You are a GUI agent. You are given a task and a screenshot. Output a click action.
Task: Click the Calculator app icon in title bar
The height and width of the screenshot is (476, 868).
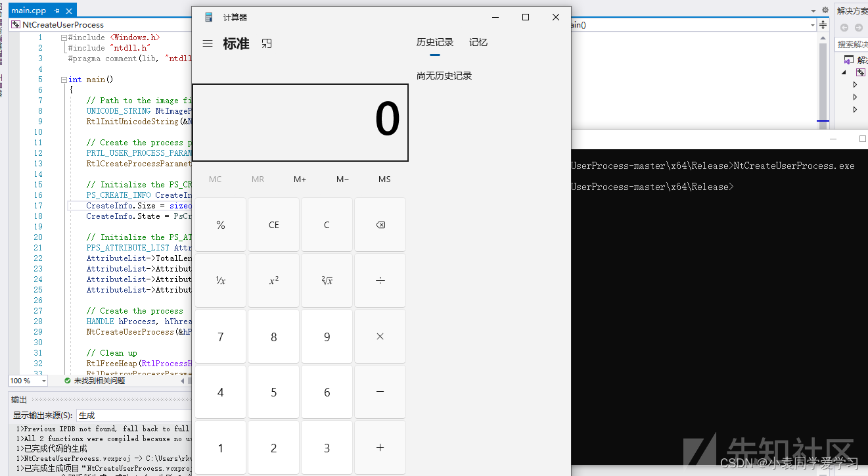209,17
